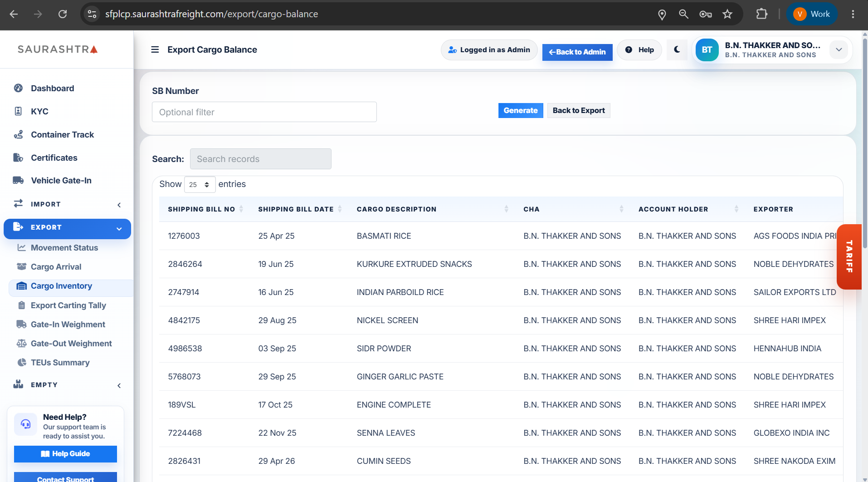Click the TEUs Summary pie chart icon
This screenshot has height=482, width=868.
pos(21,362)
